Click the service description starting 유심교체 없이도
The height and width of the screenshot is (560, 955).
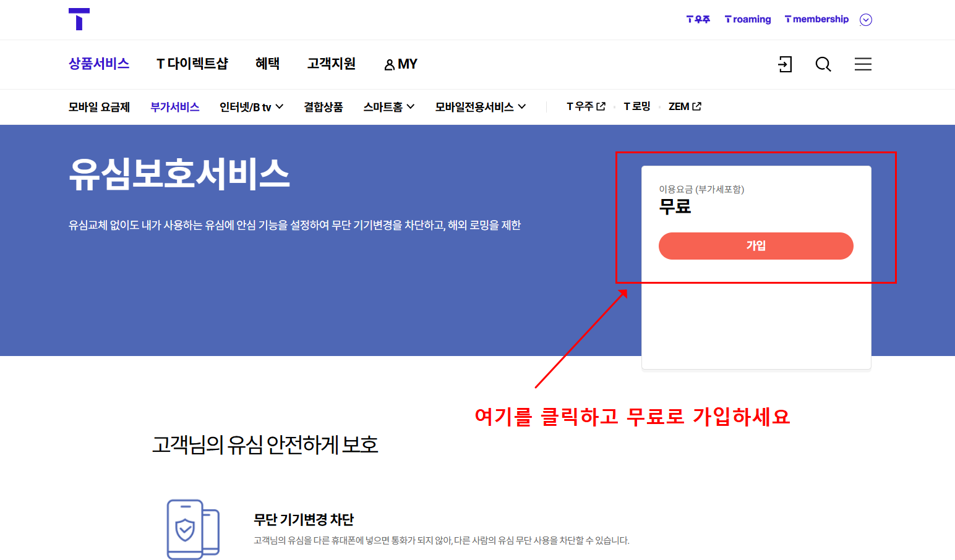(x=294, y=225)
